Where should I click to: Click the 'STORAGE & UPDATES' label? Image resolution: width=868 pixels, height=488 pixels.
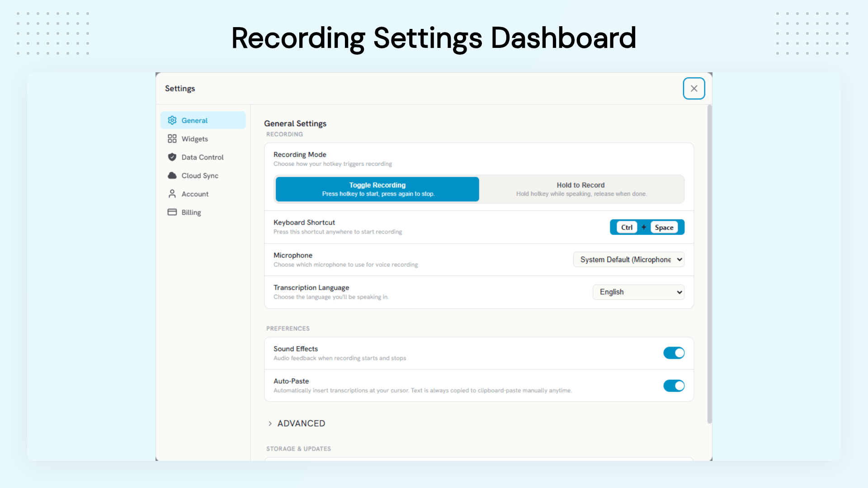[x=298, y=449]
